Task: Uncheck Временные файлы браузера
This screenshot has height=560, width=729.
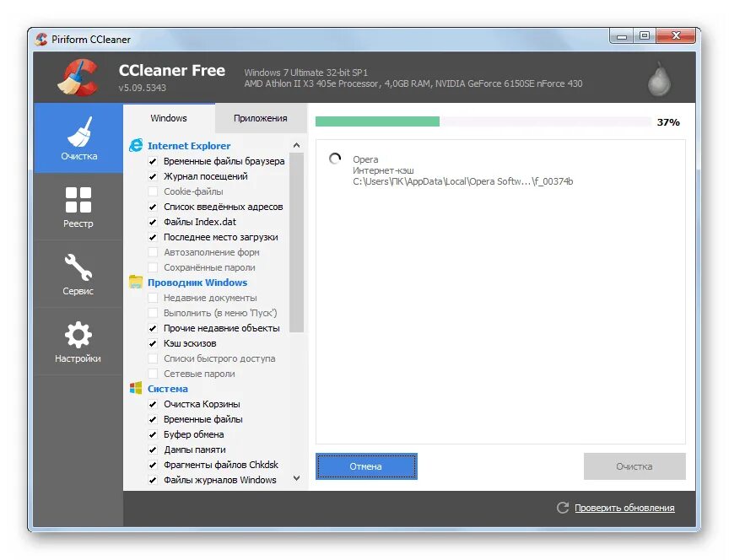Action: 153,161
